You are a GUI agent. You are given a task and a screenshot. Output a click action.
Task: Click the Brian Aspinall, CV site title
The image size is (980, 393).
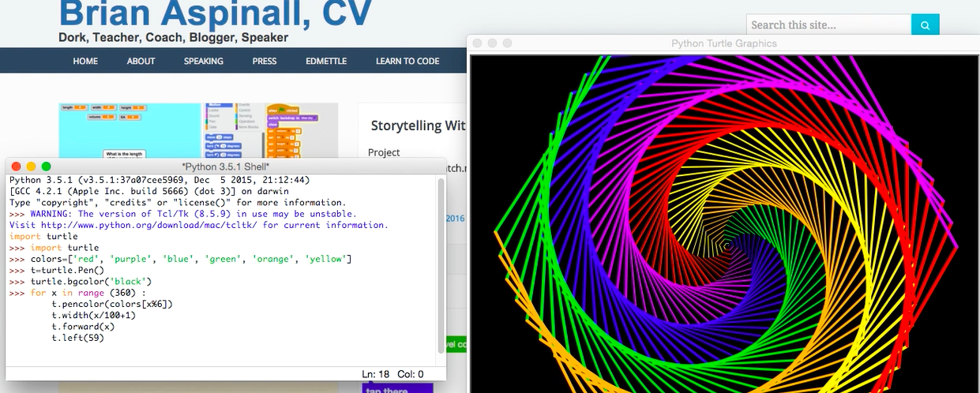pos(215,13)
